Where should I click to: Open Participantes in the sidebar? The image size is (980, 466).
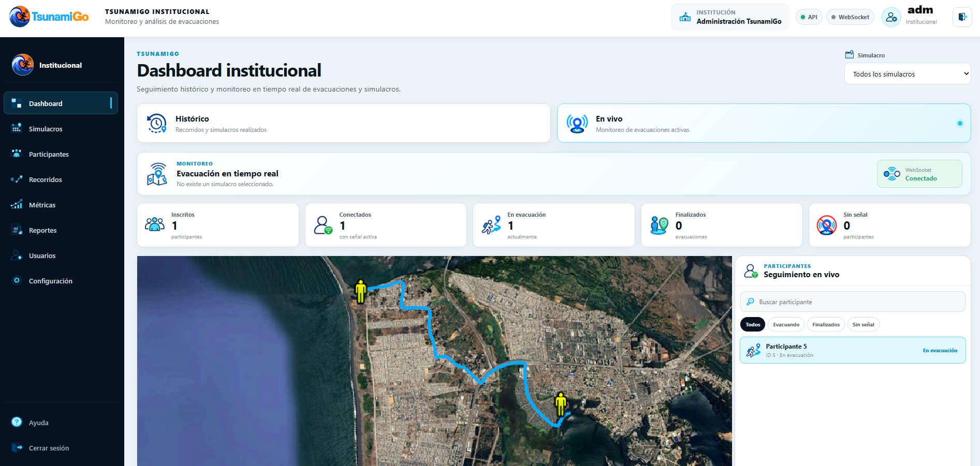click(61, 154)
